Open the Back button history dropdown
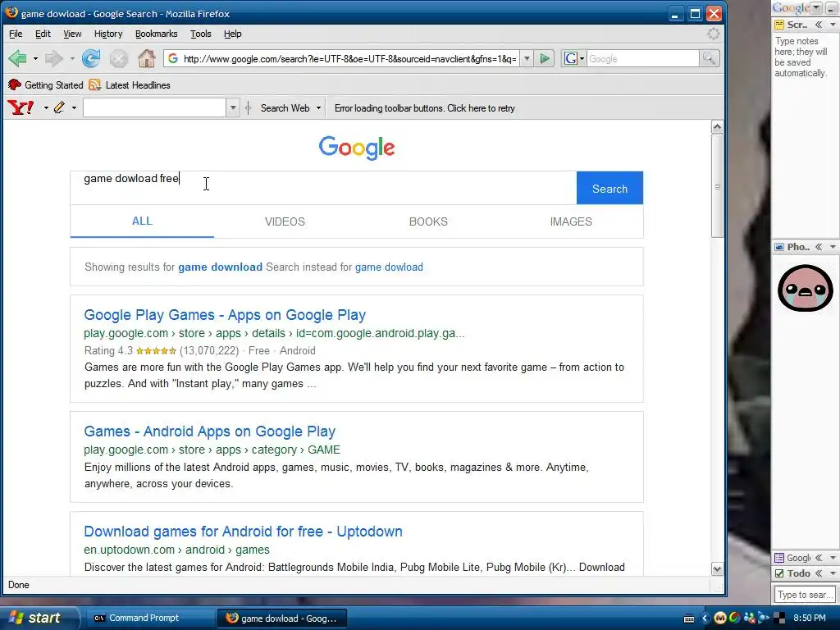This screenshot has height=630, width=840. 35,58
